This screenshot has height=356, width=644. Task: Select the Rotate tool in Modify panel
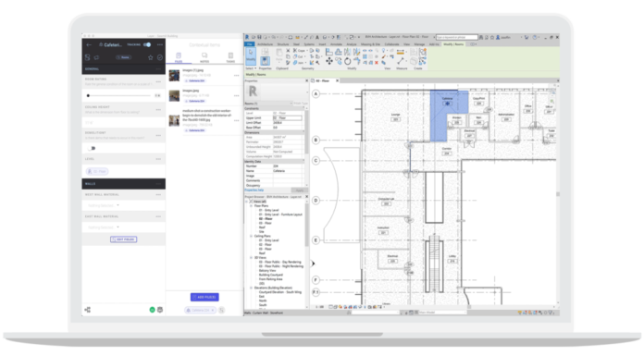[x=348, y=61]
